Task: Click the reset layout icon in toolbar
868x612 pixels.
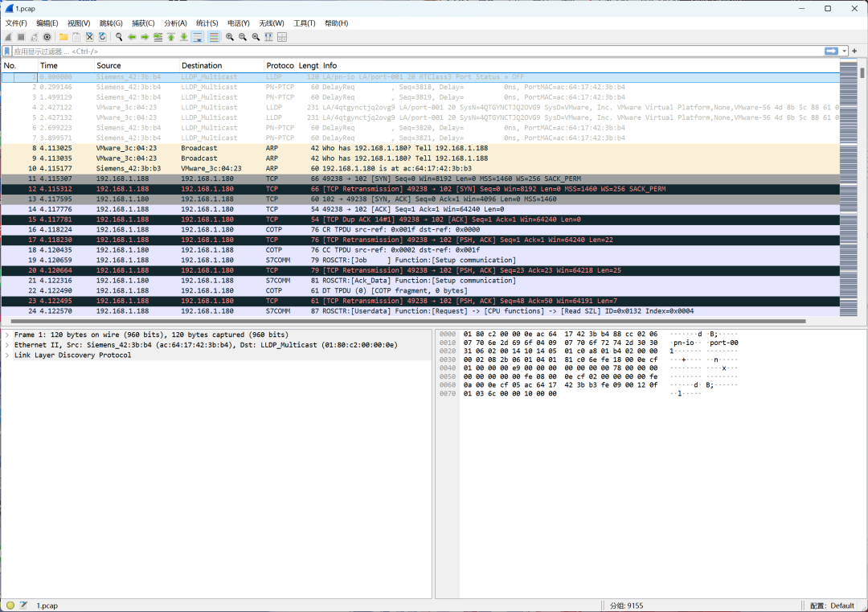Action: (282, 37)
